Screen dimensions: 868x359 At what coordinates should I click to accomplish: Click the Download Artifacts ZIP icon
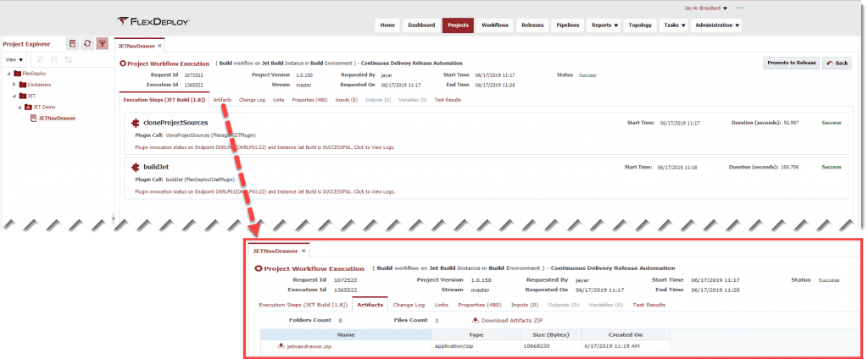click(476, 320)
